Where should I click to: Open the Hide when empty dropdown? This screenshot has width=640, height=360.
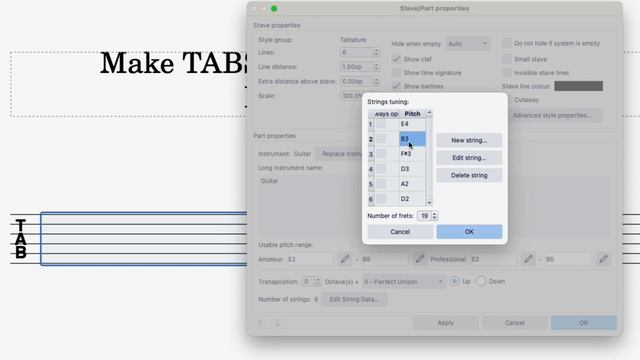[x=468, y=44]
